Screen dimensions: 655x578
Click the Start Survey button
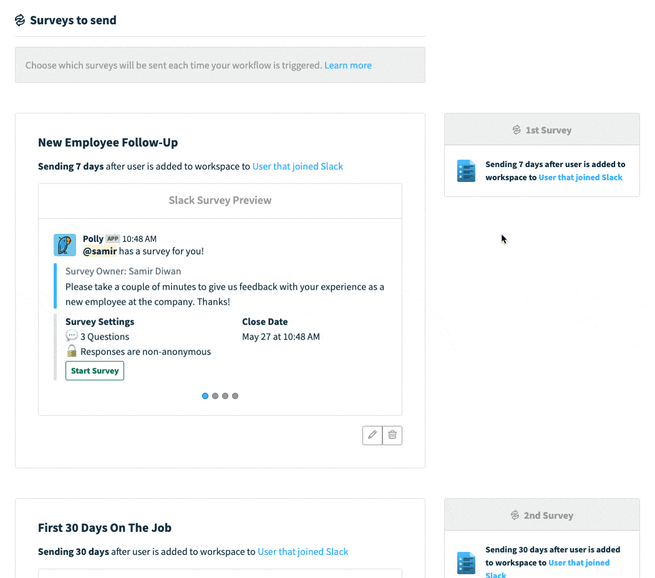[95, 371]
